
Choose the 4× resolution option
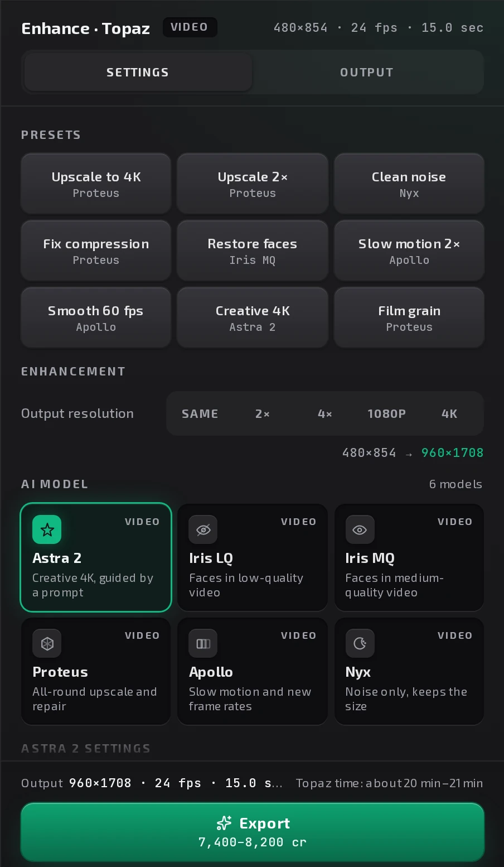325,413
